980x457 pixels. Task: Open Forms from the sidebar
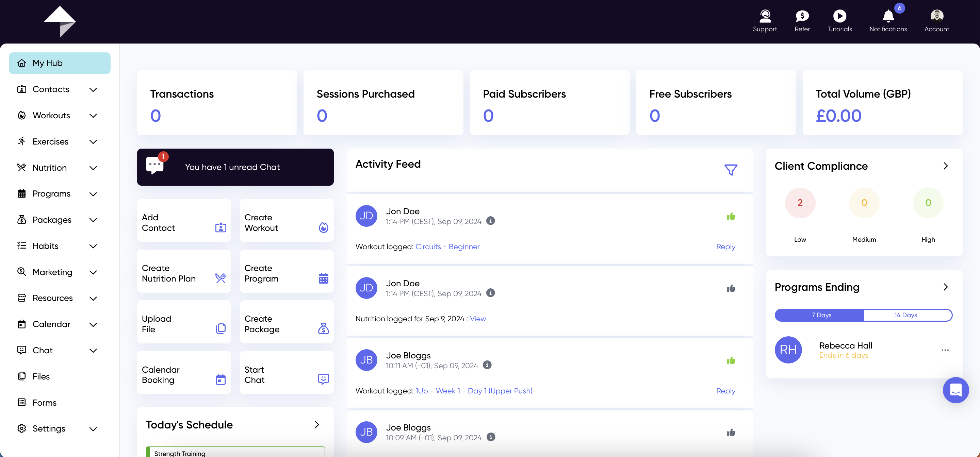point(44,403)
